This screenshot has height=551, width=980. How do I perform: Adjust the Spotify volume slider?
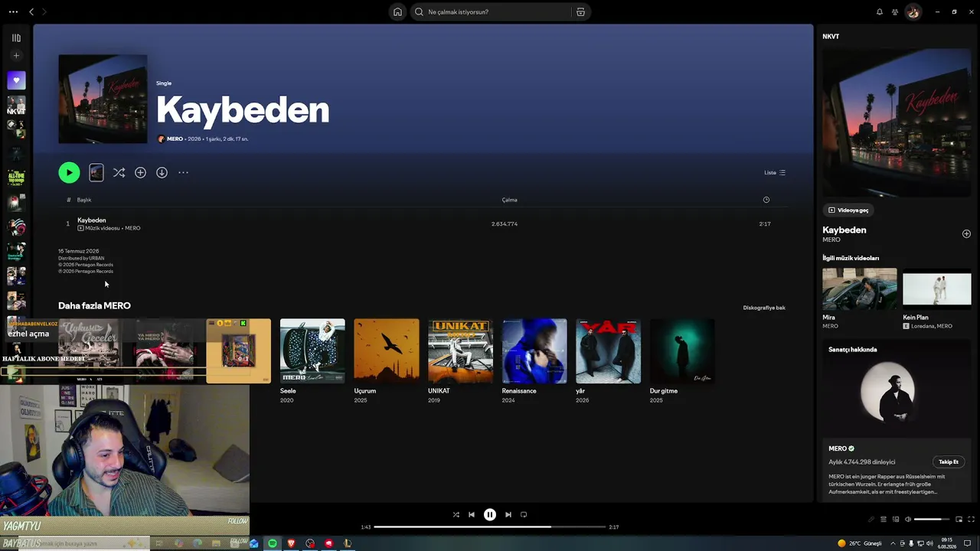tap(932, 520)
